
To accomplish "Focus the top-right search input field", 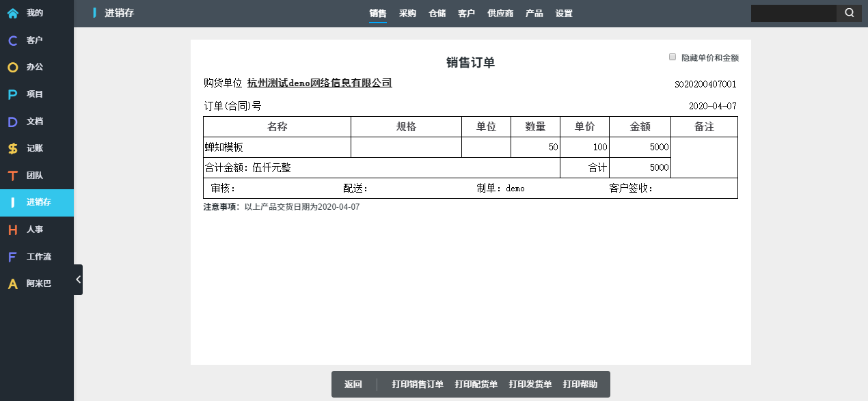I will click(x=793, y=13).
